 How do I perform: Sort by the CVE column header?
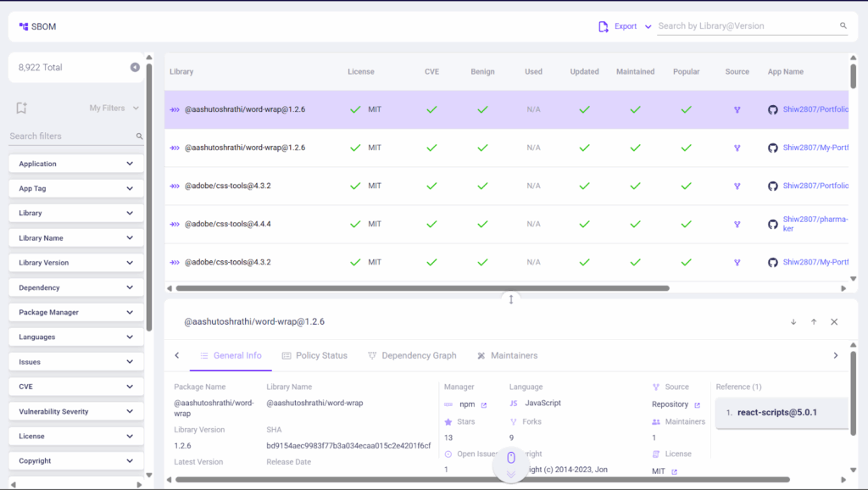(431, 71)
